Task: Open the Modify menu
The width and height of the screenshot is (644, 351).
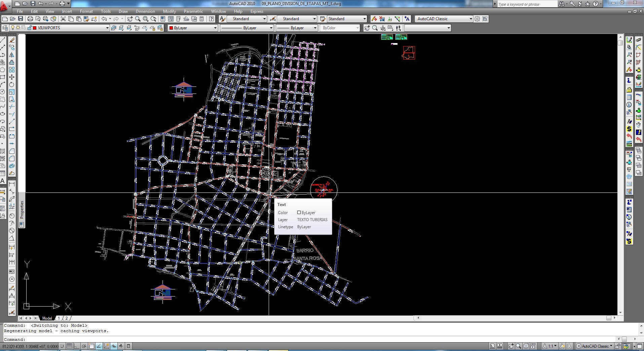Action: pyautogui.click(x=169, y=11)
